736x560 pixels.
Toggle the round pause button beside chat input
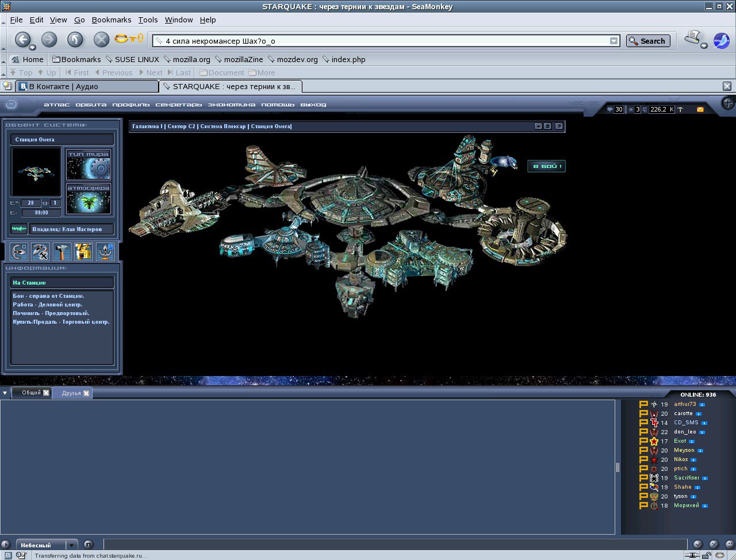[88, 544]
